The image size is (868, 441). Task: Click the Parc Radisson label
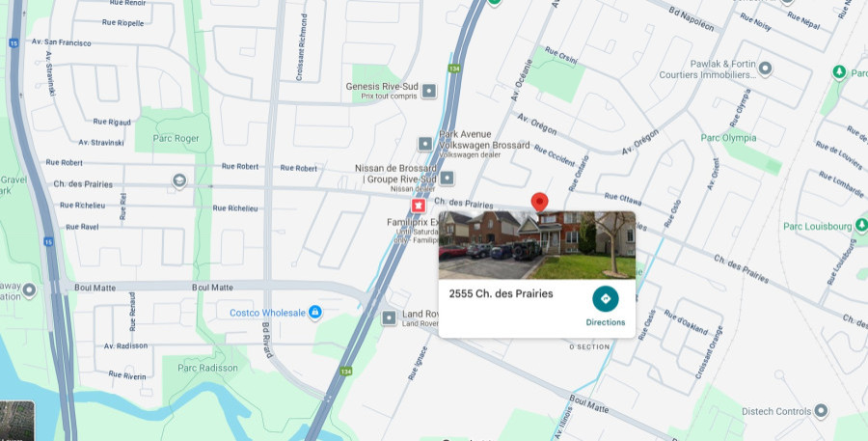pyautogui.click(x=207, y=368)
